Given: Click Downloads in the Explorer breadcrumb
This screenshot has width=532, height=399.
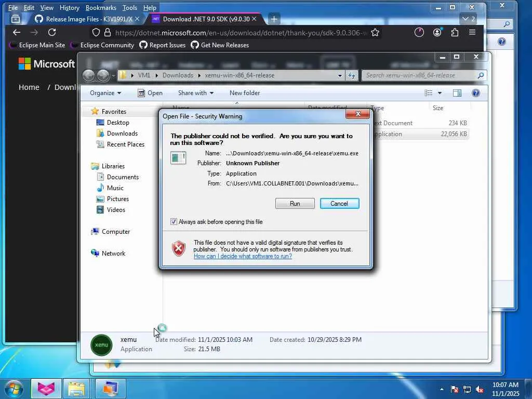Looking at the screenshot, I should (178, 75).
